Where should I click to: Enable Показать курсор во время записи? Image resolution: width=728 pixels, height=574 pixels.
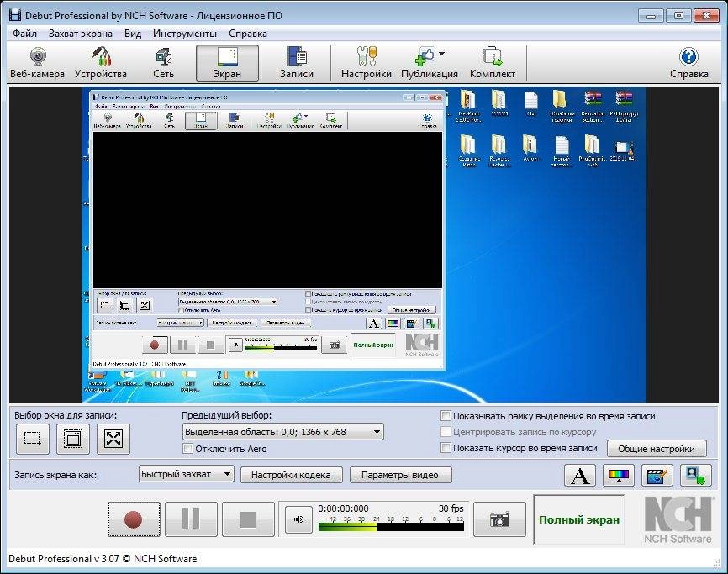(446, 448)
